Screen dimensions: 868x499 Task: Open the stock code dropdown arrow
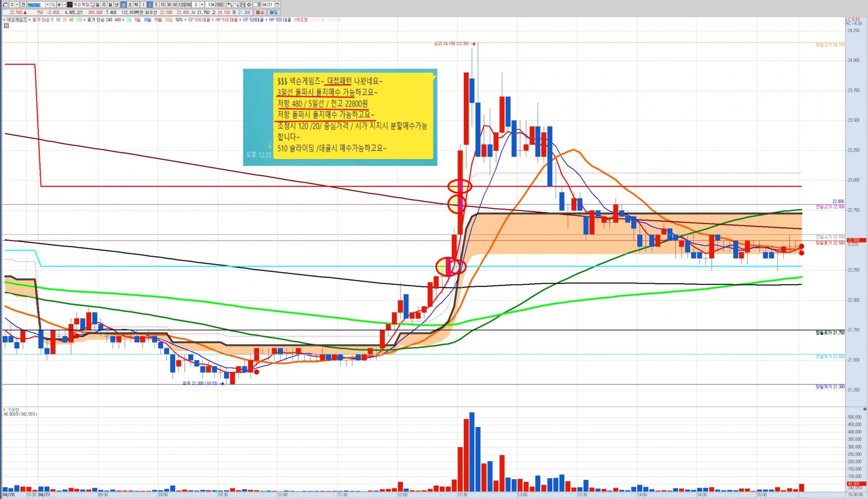[47, 5]
